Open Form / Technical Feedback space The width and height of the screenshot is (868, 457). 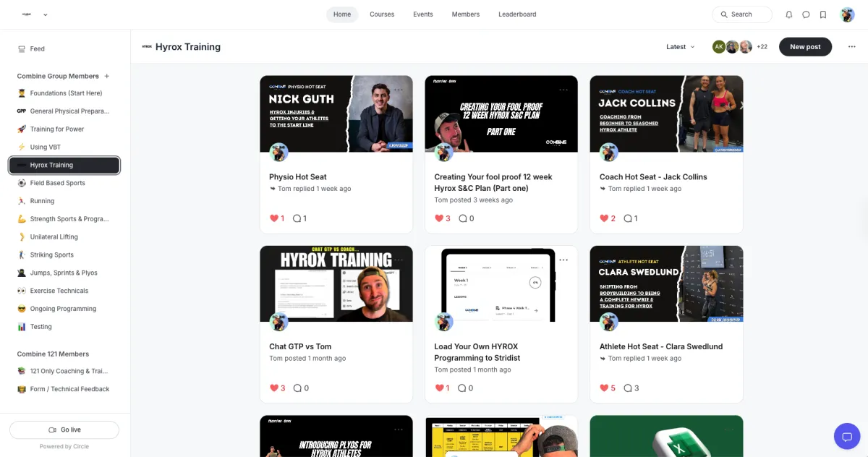point(65,390)
